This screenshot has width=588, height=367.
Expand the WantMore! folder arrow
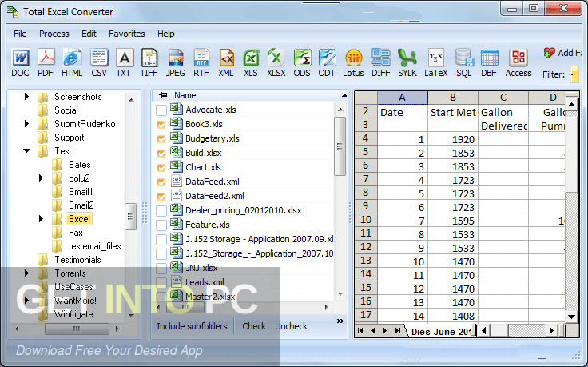pos(26,300)
